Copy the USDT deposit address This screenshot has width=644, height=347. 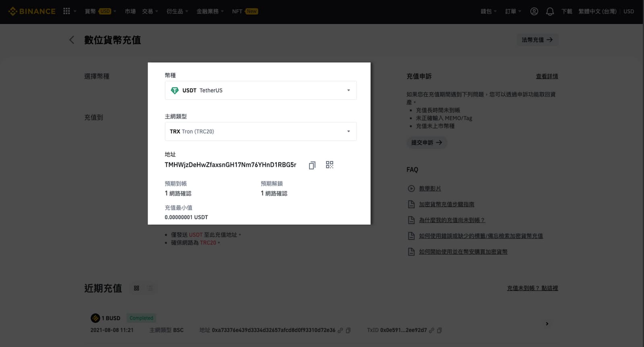pos(312,165)
